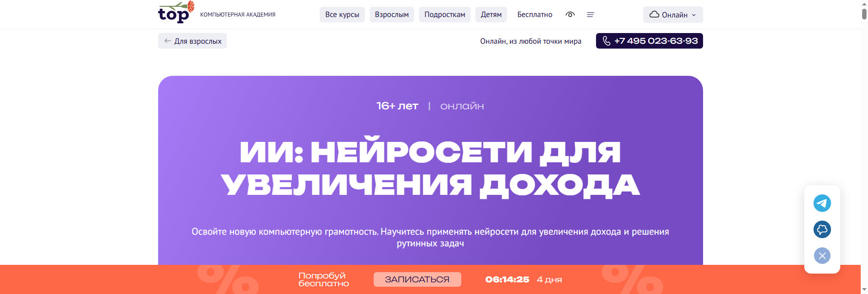The image size is (868, 294).
Task: Select the Детям menu item
Action: click(491, 15)
